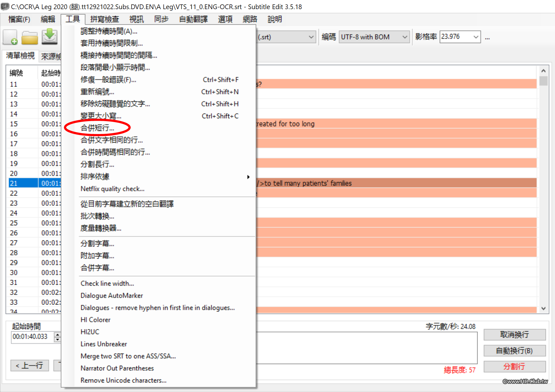Choose 修復一般錯誤(F)... menu entry
The height and width of the screenshot is (392, 555).
coord(159,80)
